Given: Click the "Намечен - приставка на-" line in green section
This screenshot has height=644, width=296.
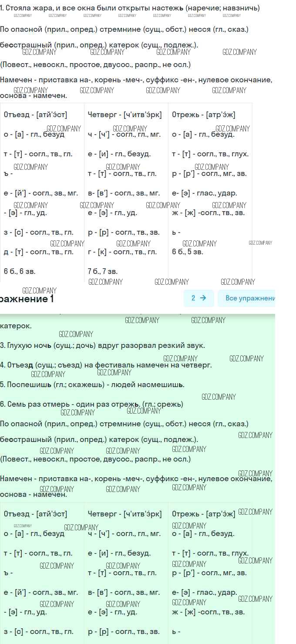Looking at the screenshot, I should coord(136,479).
